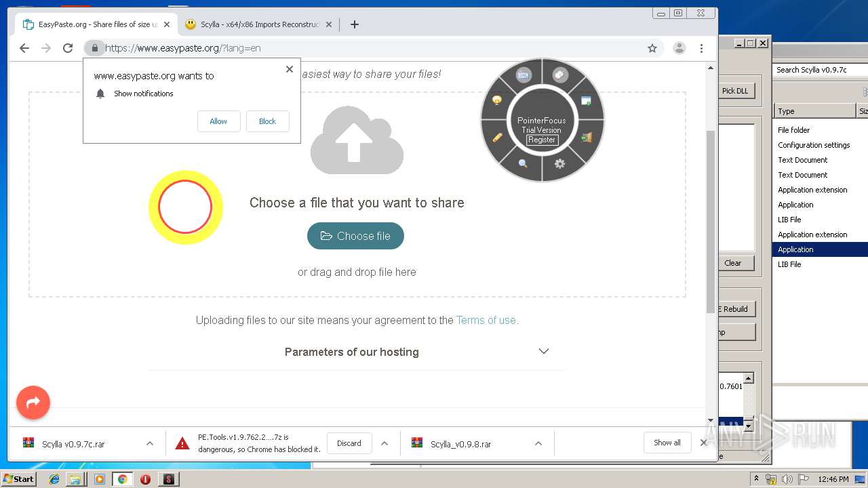868x488 pixels.
Task: Toggle mouse click highlight in PointerFocus wheel
Action: pos(560,75)
